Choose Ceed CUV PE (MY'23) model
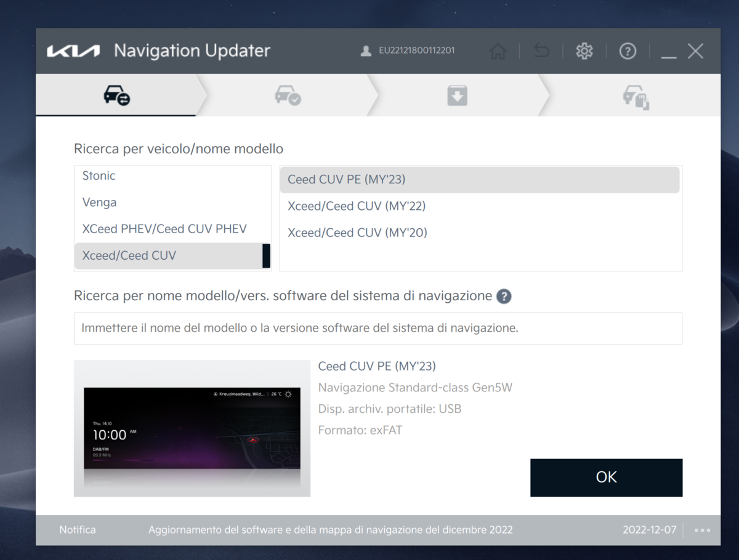Viewport: 739px width, 560px height. pos(480,180)
